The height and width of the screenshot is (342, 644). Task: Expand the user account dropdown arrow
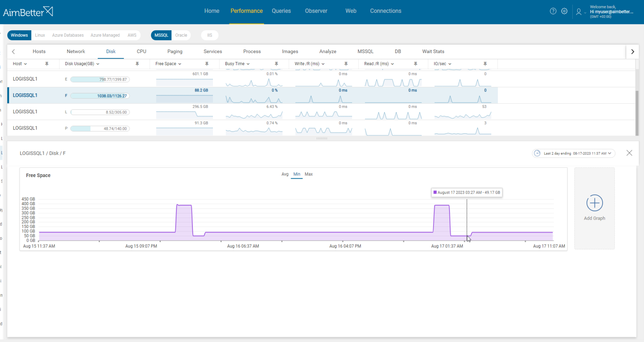[585, 12]
